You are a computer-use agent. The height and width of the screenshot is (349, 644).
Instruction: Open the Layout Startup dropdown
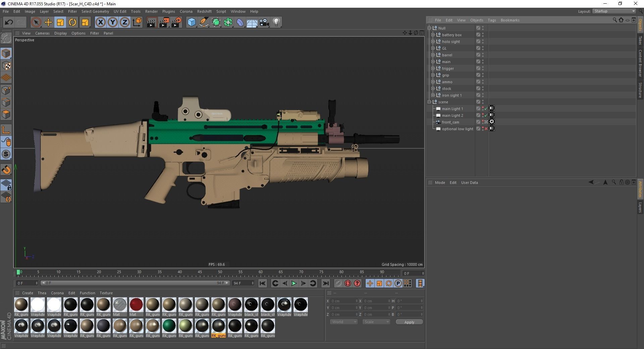tap(614, 11)
